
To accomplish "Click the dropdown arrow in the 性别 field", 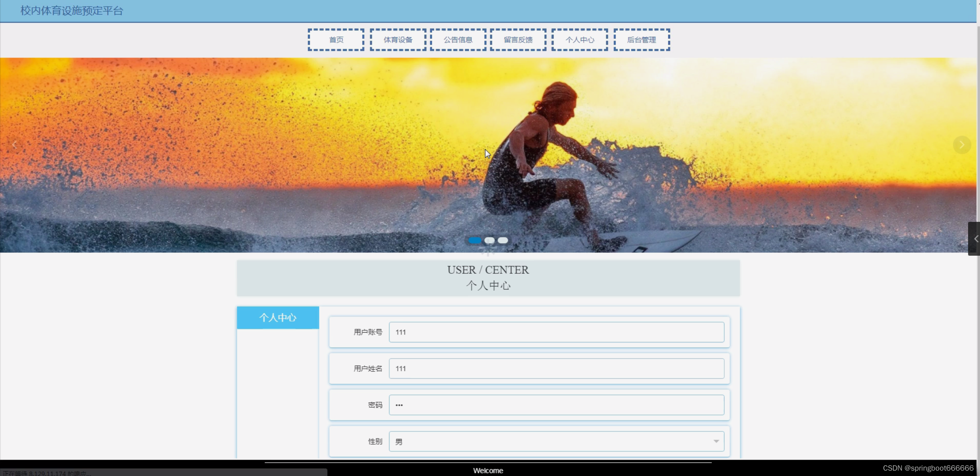I will (716, 441).
